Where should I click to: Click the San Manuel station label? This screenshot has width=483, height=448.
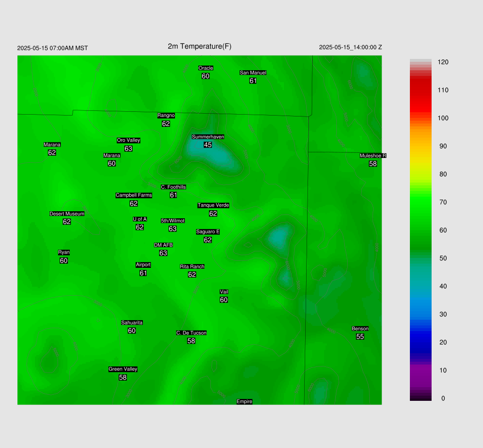click(x=253, y=73)
